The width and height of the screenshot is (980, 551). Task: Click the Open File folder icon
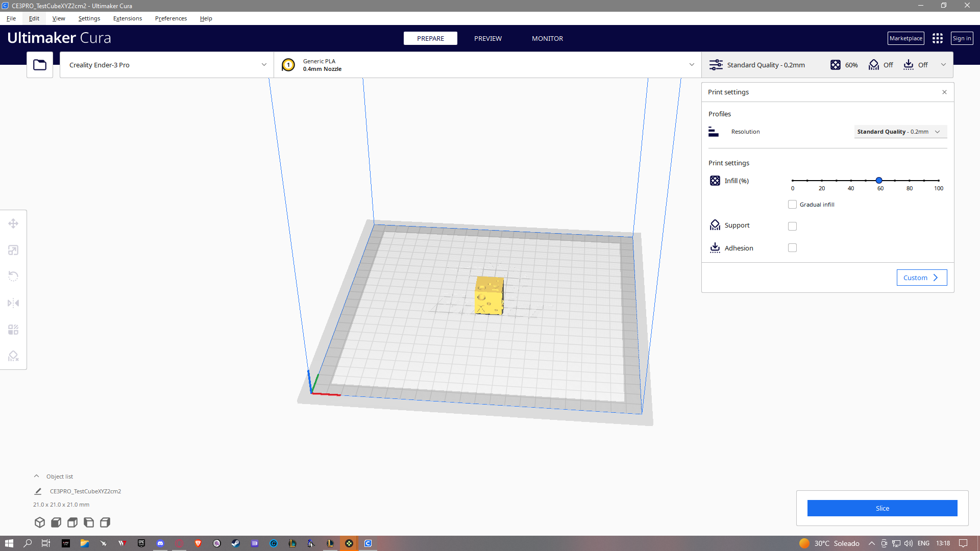40,65
